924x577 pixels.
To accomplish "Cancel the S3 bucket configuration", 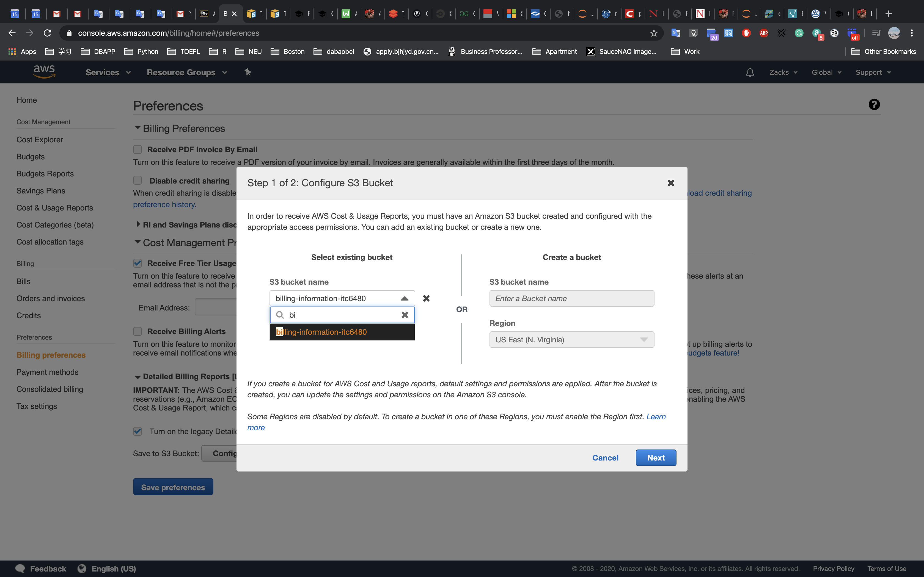I will [x=605, y=457].
